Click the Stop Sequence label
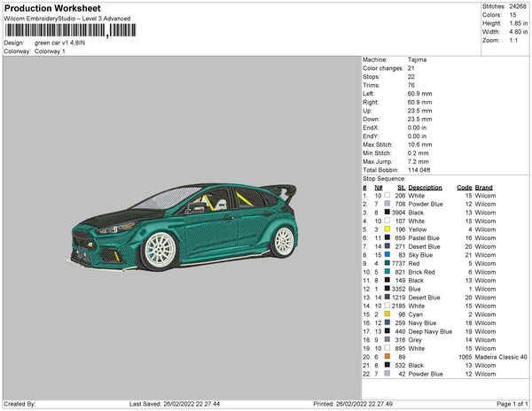The height and width of the screenshot is (411, 532). tap(386, 178)
